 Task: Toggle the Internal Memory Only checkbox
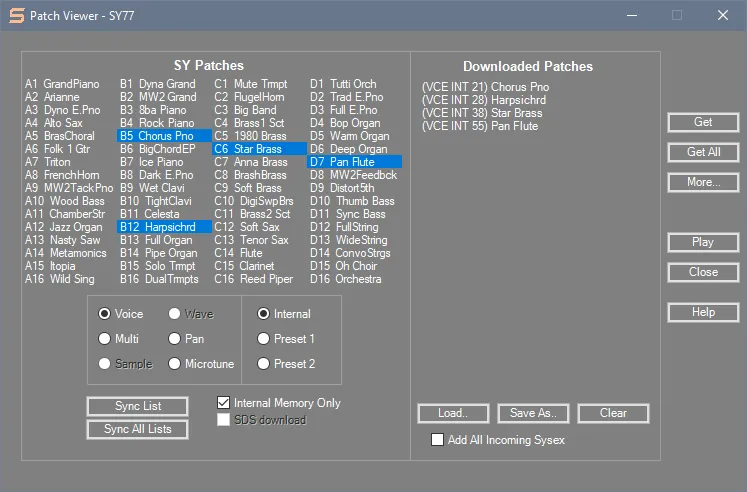pos(224,403)
